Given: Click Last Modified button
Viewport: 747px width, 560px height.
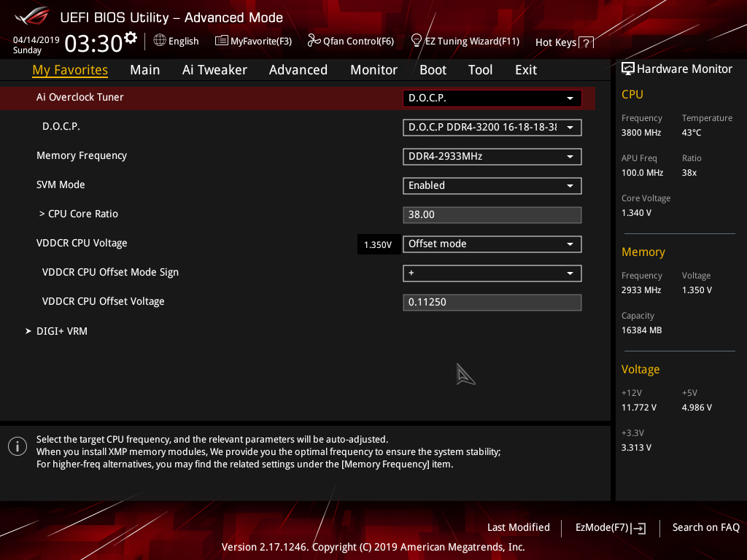Looking at the screenshot, I should [519, 528].
